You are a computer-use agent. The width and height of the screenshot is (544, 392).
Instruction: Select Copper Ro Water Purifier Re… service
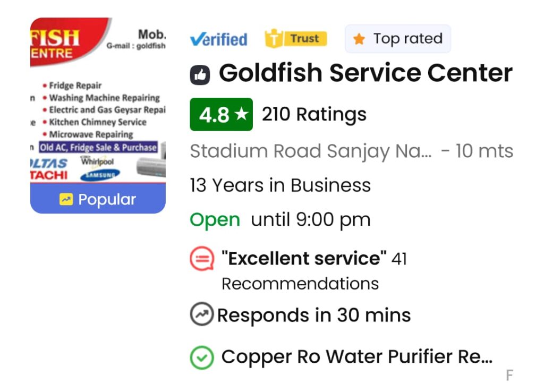[356, 357]
